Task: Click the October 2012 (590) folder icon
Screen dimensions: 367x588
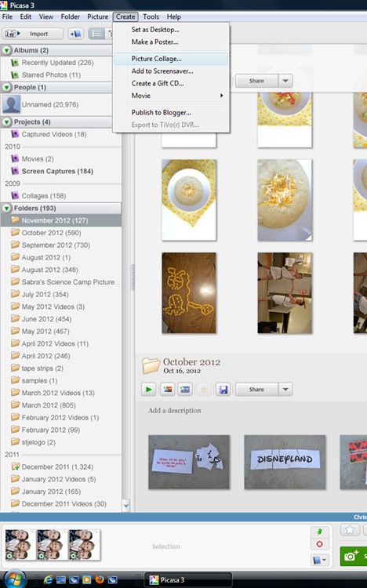Action: click(15, 233)
